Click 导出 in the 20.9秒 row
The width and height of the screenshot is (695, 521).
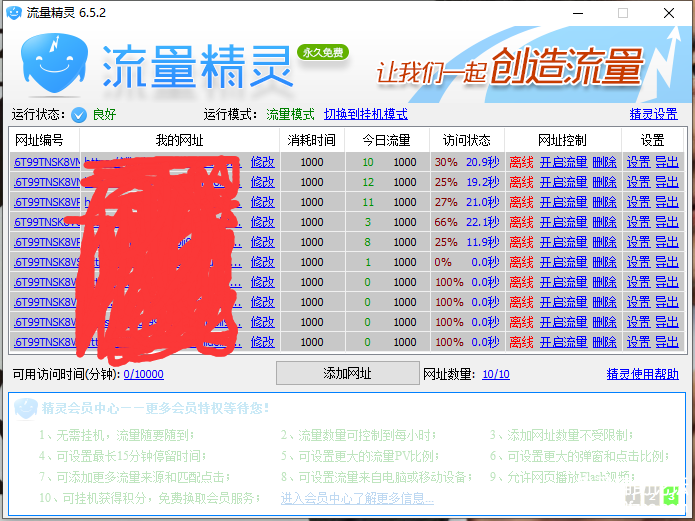point(667,162)
